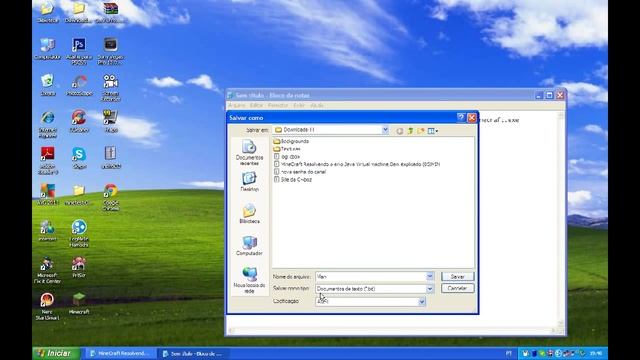
Task: Select Computador in the places bar
Action: pos(249,246)
